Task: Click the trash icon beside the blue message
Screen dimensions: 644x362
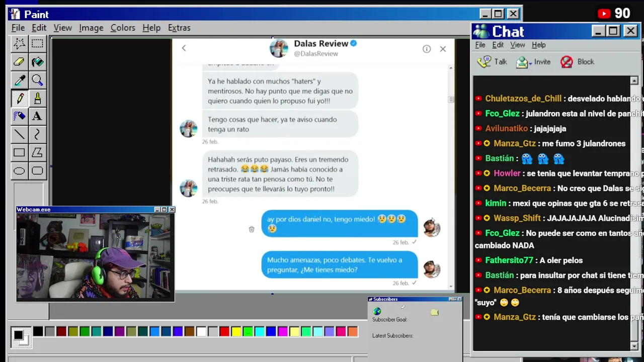Action: [252, 229]
